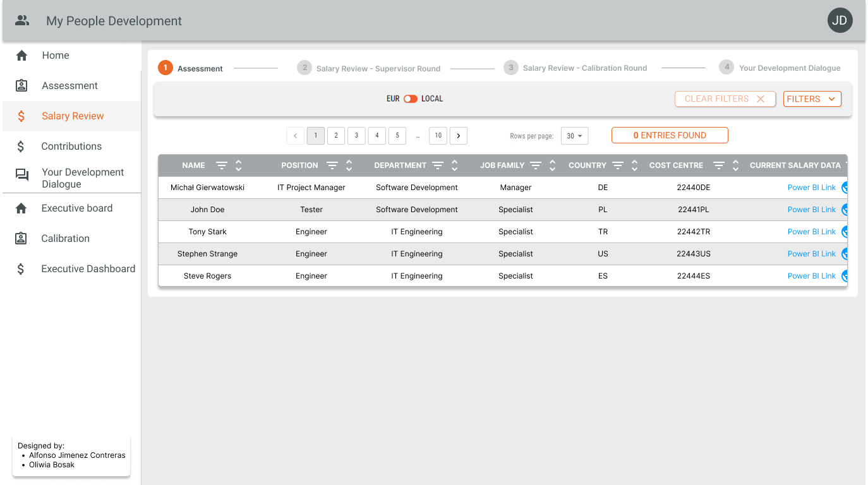Jump to page 2
Image resolution: width=868 pixels, height=485 pixels.
[x=336, y=136]
